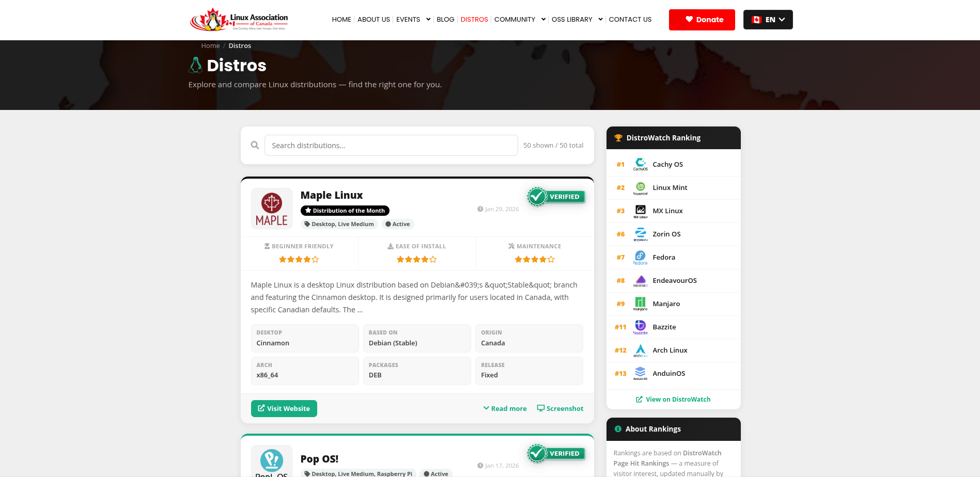The width and height of the screenshot is (980, 477).
Task: Open the Arch Linux logo in rankings
Action: 641,350
